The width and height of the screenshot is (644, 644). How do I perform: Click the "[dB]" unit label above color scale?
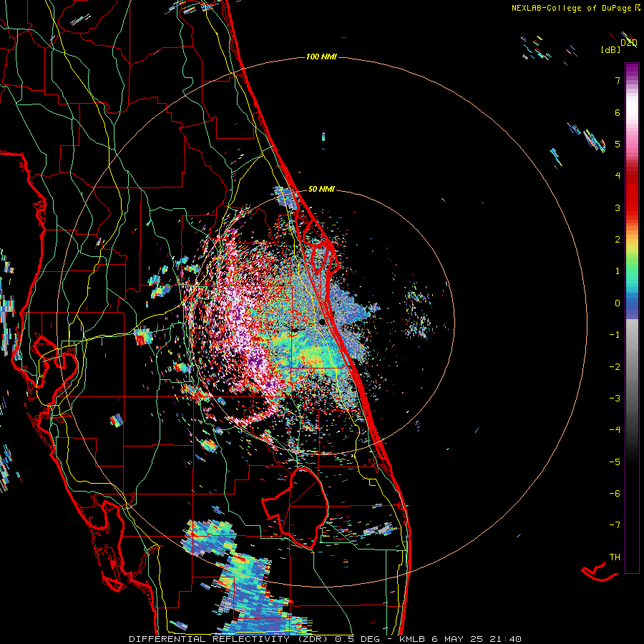point(611,49)
